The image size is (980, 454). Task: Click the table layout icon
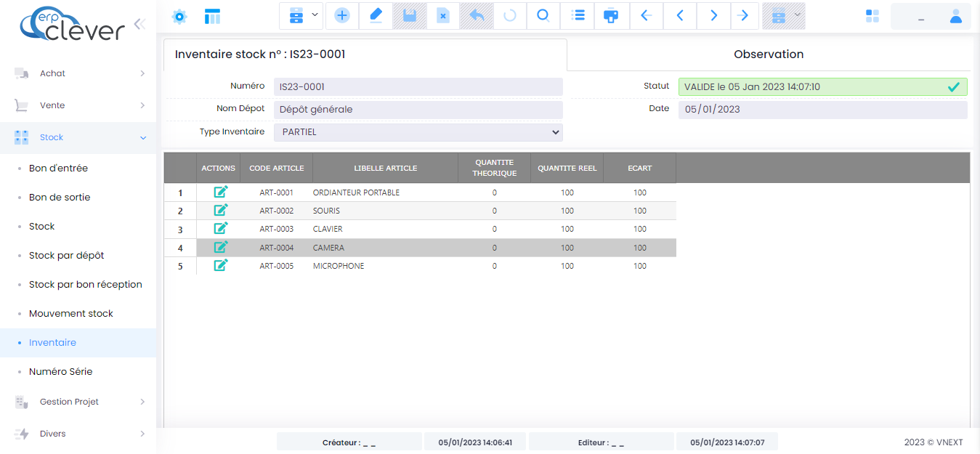[x=212, y=16]
